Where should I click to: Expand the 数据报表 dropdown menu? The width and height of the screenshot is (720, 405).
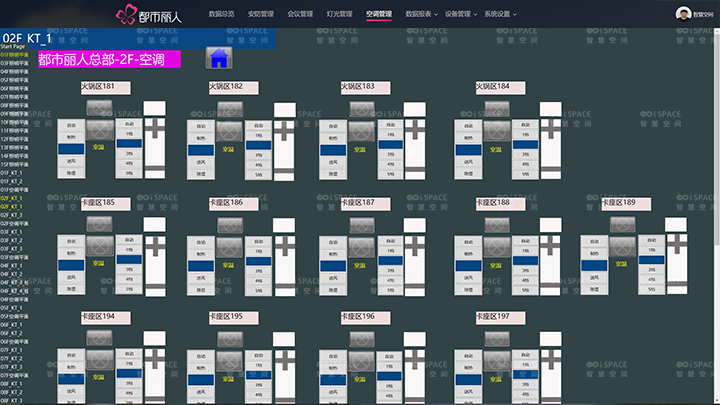coord(421,15)
